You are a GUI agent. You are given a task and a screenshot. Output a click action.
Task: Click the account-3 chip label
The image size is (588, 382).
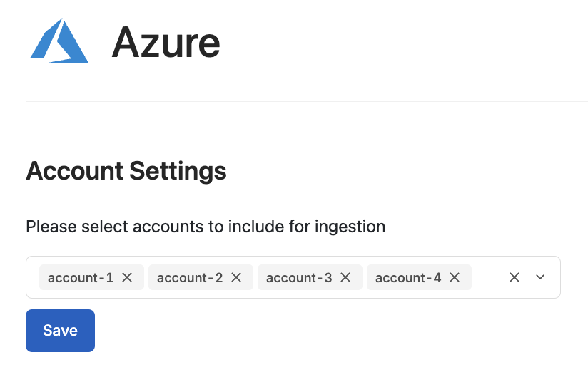299,277
